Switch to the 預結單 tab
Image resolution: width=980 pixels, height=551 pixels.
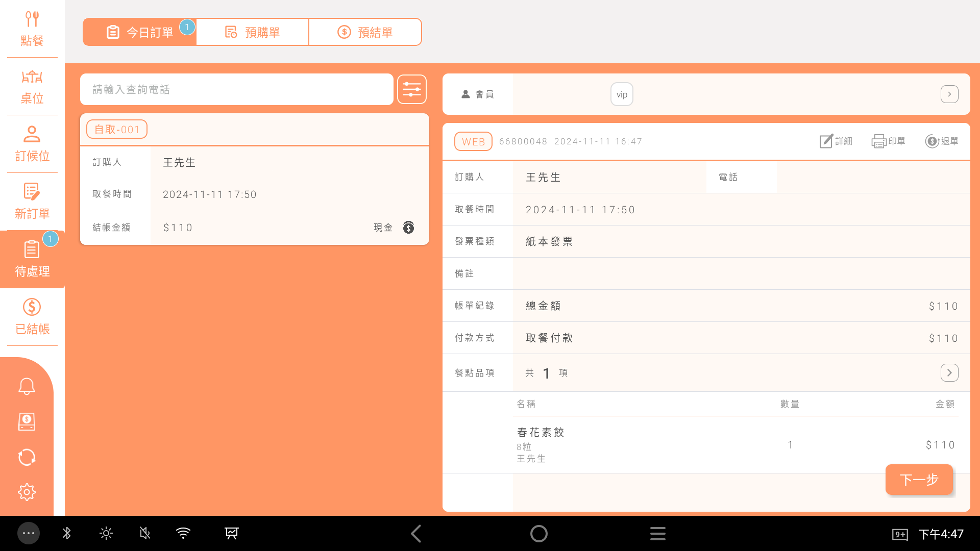tap(365, 32)
